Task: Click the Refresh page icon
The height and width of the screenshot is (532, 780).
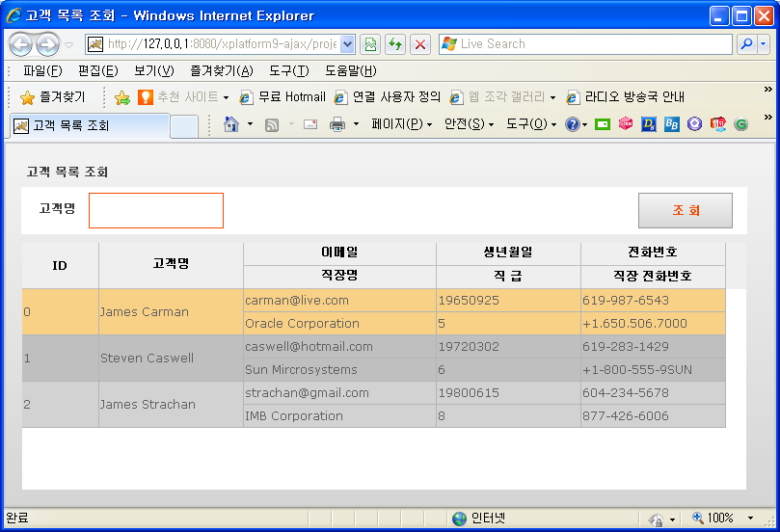Action: tap(395, 44)
